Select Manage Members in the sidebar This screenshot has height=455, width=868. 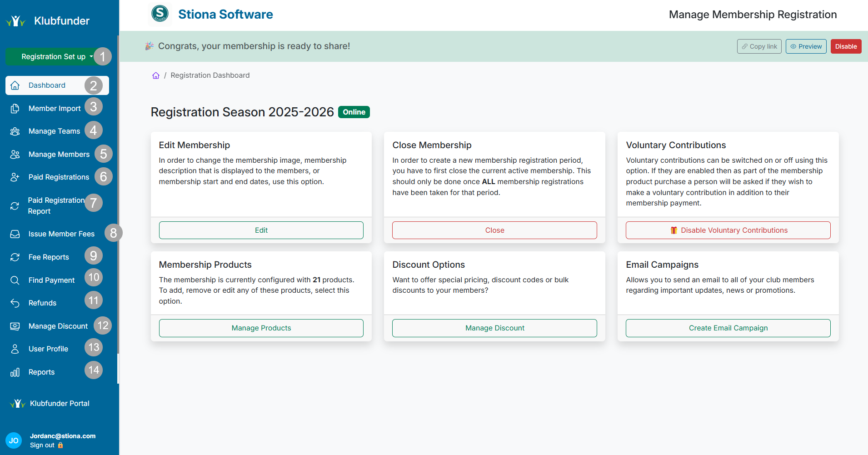click(x=59, y=154)
